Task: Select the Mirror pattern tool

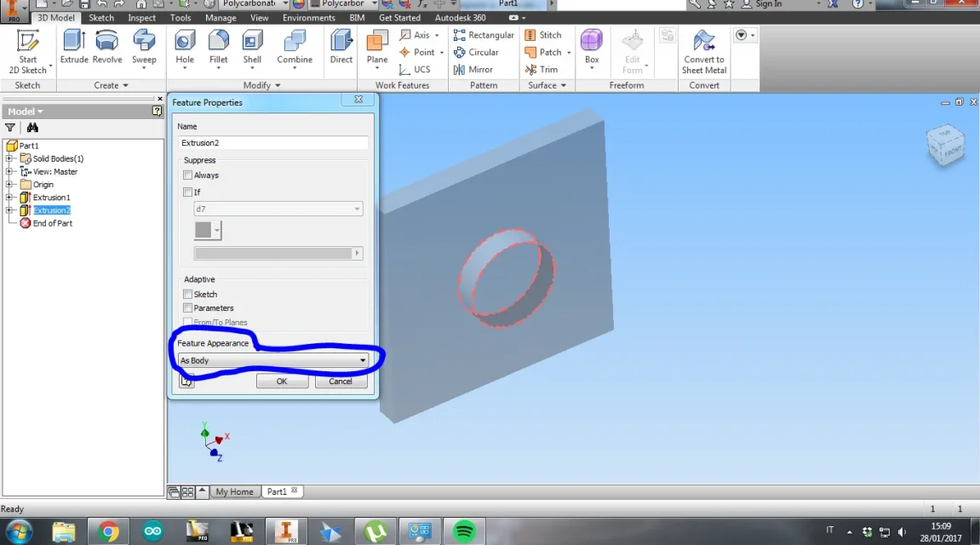Action: tap(473, 69)
